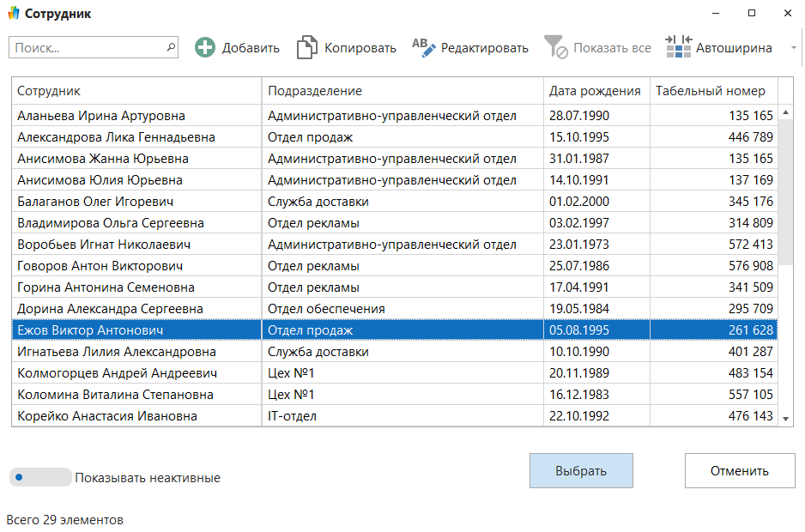Maximize the Сотрудник window
Image resolution: width=805 pixels, height=532 pixels.
tap(752, 14)
